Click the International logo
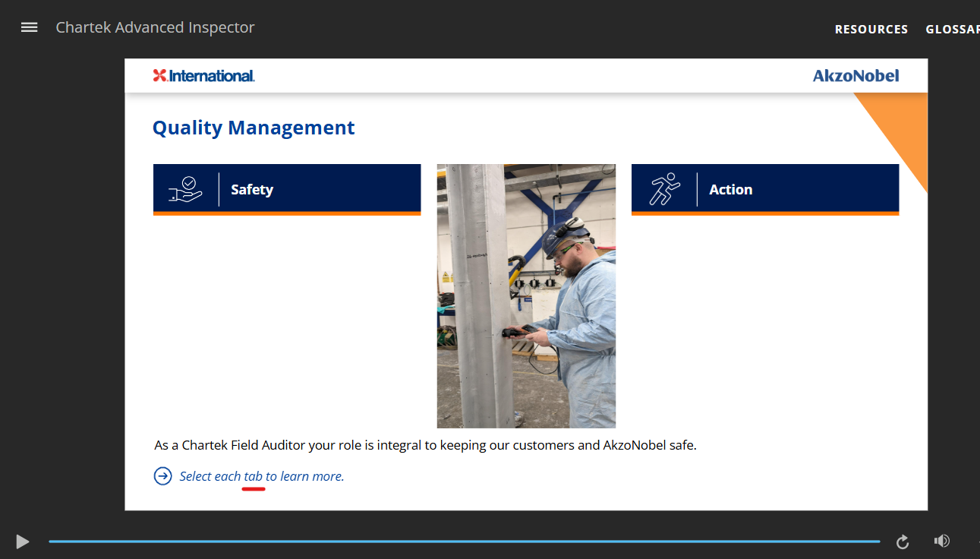 [x=204, y=75]
